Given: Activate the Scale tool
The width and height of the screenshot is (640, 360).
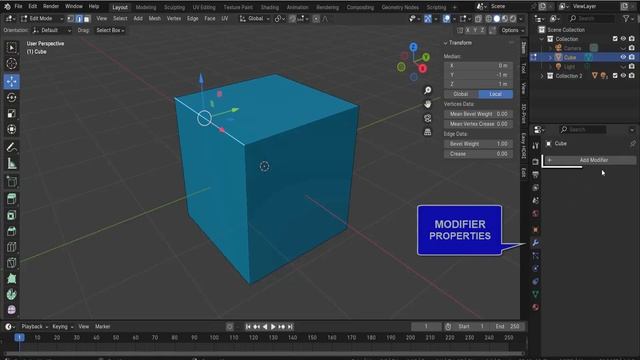Looking at the screenshot, I should [x=11, y=113].
